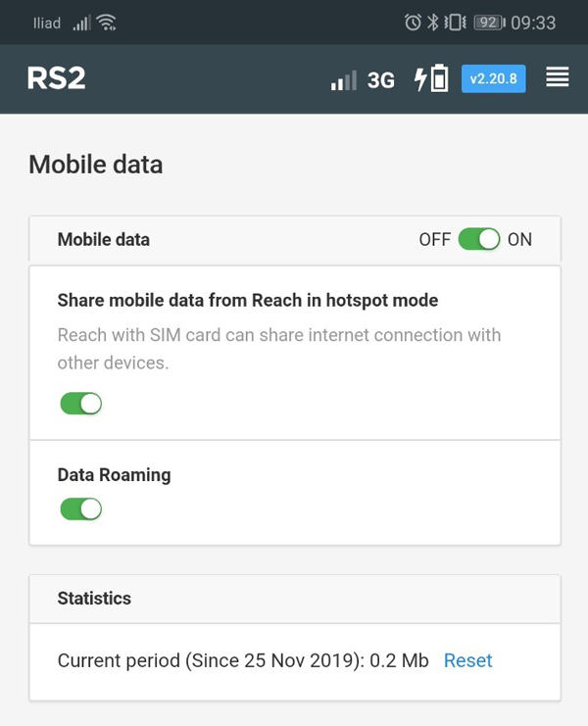Tap the Bluetooth status icon

click(x=432, y=22)
